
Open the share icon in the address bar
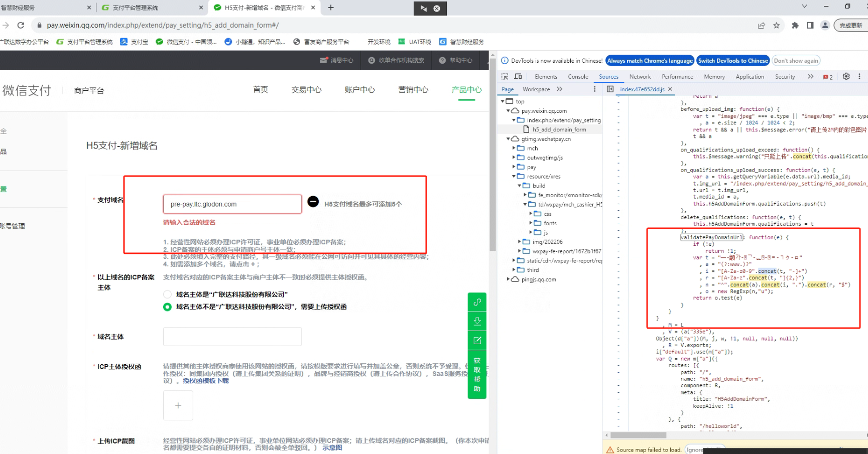[x=762, y=25]
